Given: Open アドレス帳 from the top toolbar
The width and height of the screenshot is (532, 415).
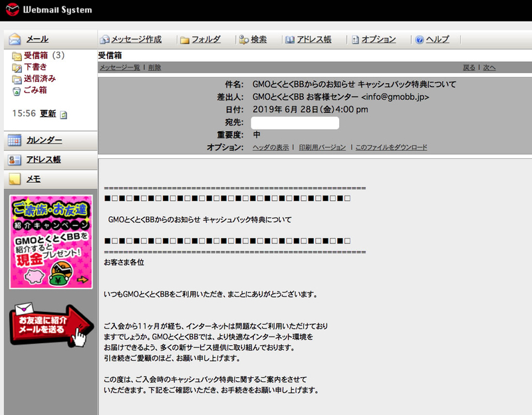Looking at the screenshot, I should [x=314, y=39].
